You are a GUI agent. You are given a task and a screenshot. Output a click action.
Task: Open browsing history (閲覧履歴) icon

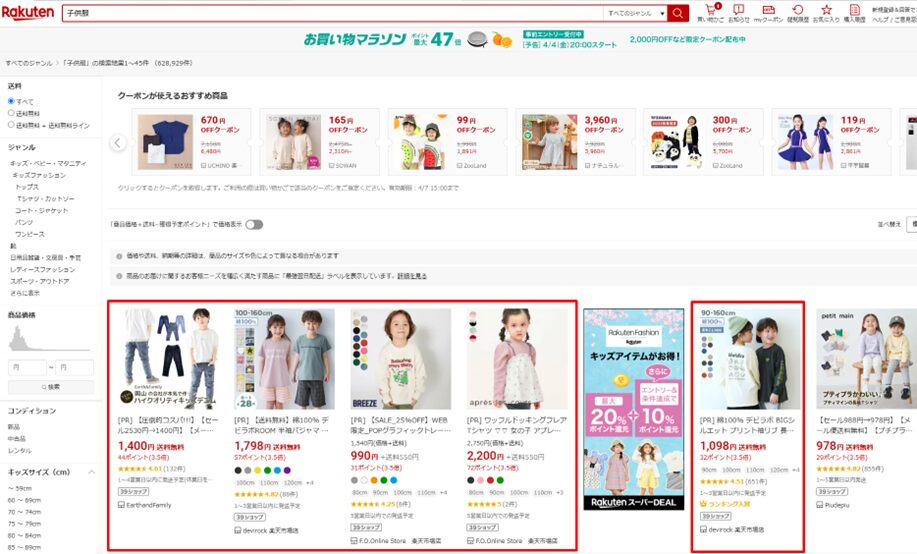[x=798, y=12]
